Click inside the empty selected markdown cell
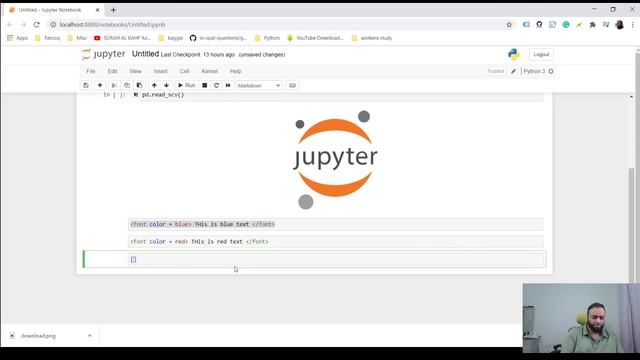 pyautogui.click(x=336, y=259)
